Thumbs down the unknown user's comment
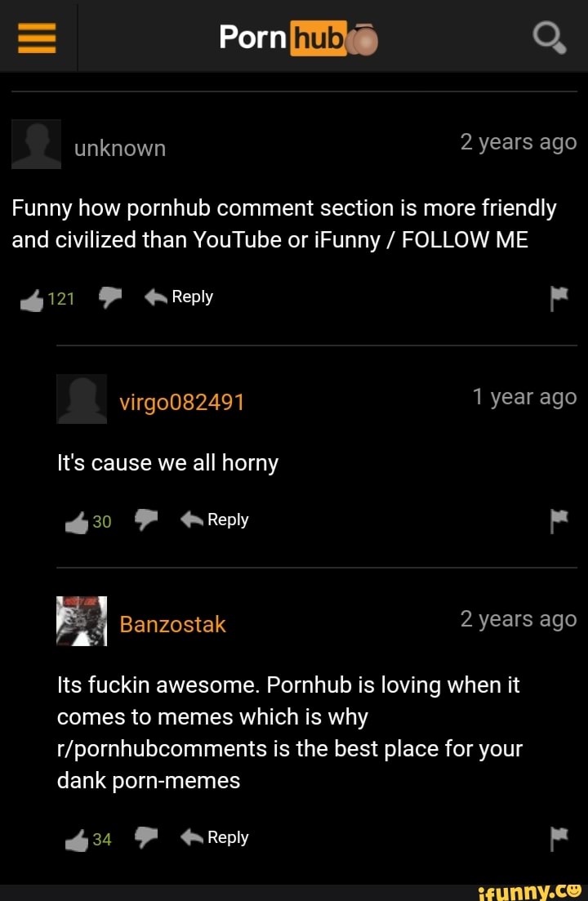Image resolution: width=588 pixels, height=901 pixels. click(109, 297)
